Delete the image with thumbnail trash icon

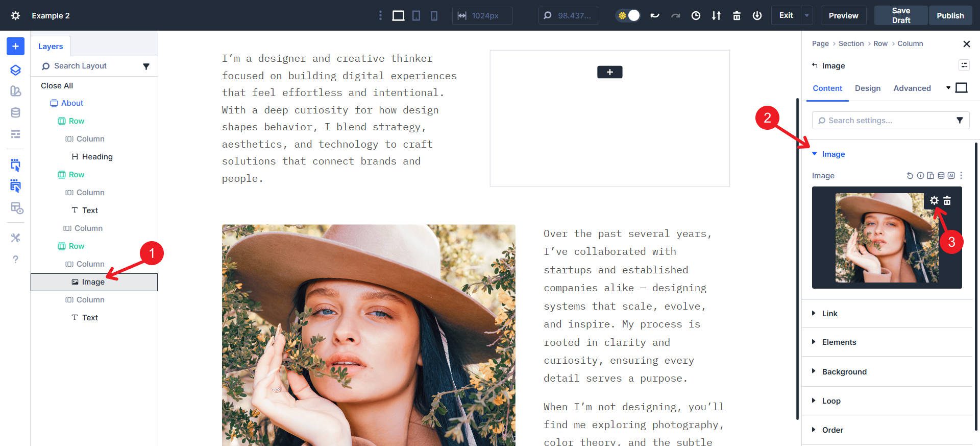(x=947, y=201)
